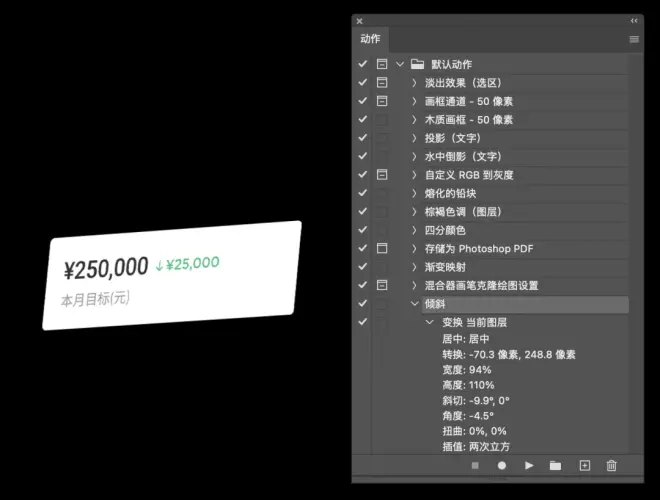Toggle dialog icon for 存储为 Photoshop PDF
This screenshot has width=660, height=500.
click(x=382, y=248)
